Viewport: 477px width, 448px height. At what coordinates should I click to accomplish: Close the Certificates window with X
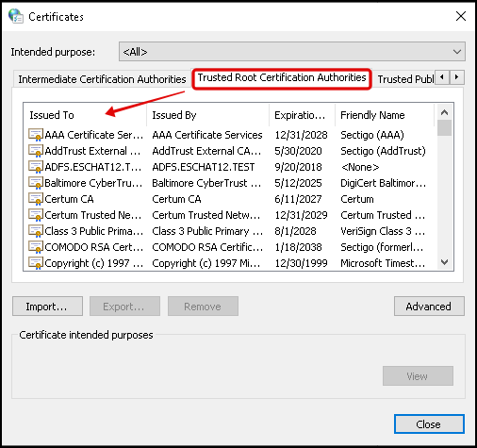tap(461, 16)
